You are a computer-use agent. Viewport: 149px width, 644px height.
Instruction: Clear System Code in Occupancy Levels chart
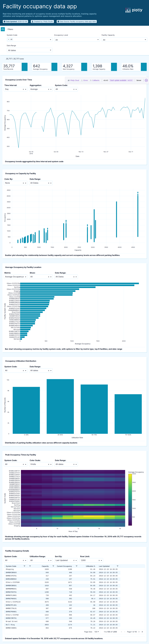point(74,89)
